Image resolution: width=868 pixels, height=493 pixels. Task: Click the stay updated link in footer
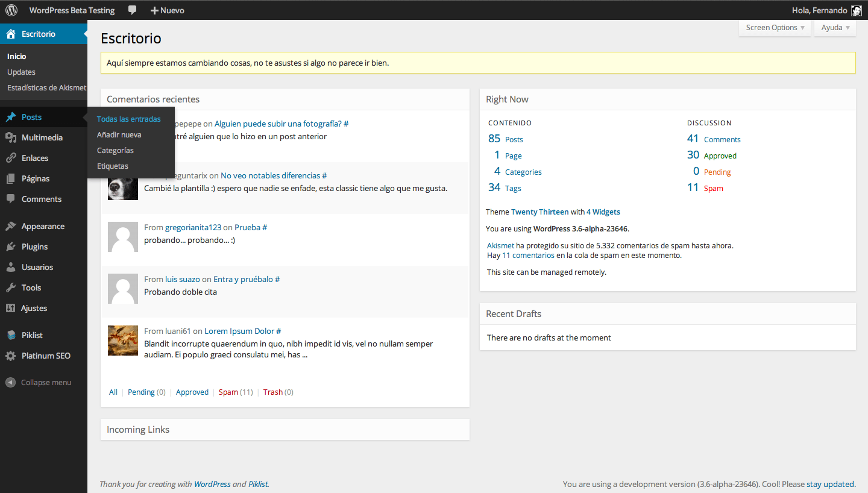point(830,484)
